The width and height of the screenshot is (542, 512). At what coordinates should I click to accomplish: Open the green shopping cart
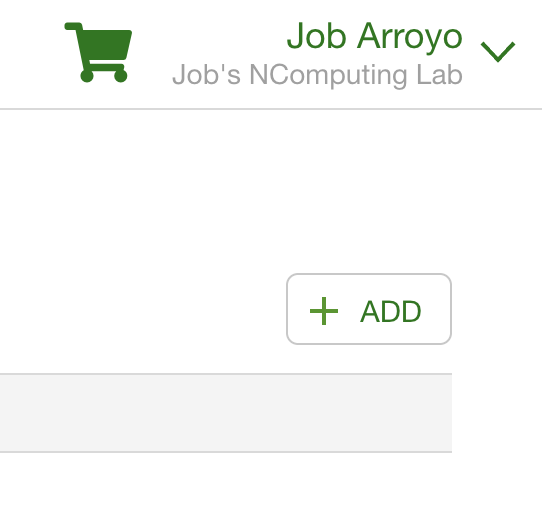pyautogui.click(x=98, y=53)
